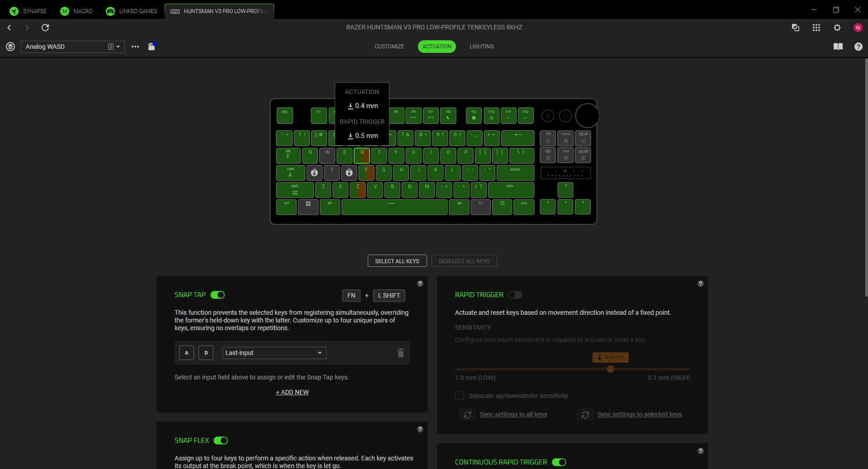Open Snap Tap help tooltip icon
The height and width of the screenshot is (469, 868).
point(420,284)
